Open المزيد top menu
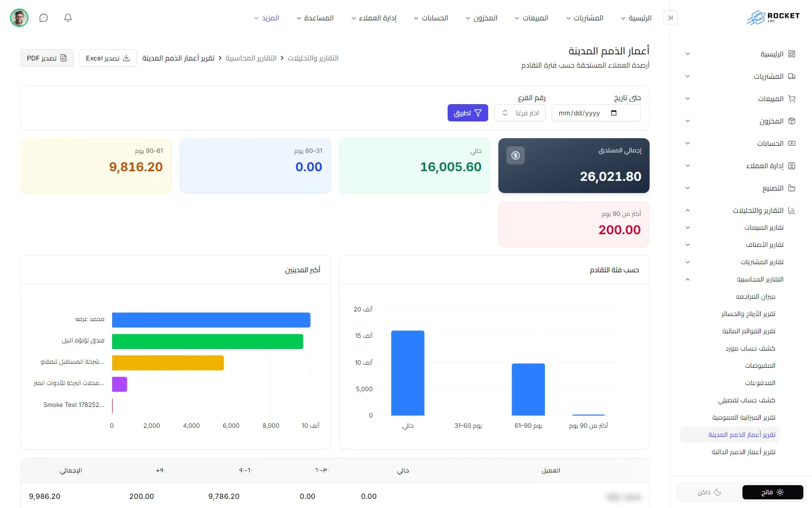Viewport: 812px width, 508px height. click(266, 18)
